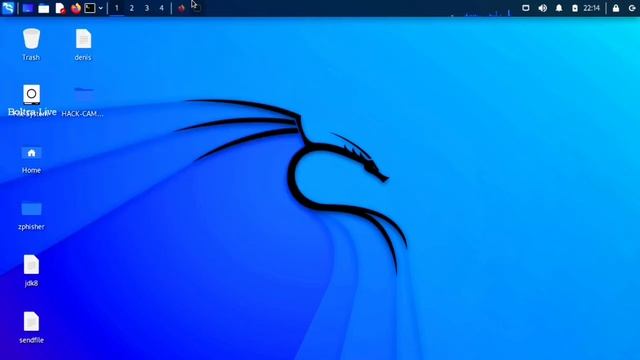Switch to workspace 3
Image resolution: width=640 pixels, height=360 pixels.
pos(147,8)
